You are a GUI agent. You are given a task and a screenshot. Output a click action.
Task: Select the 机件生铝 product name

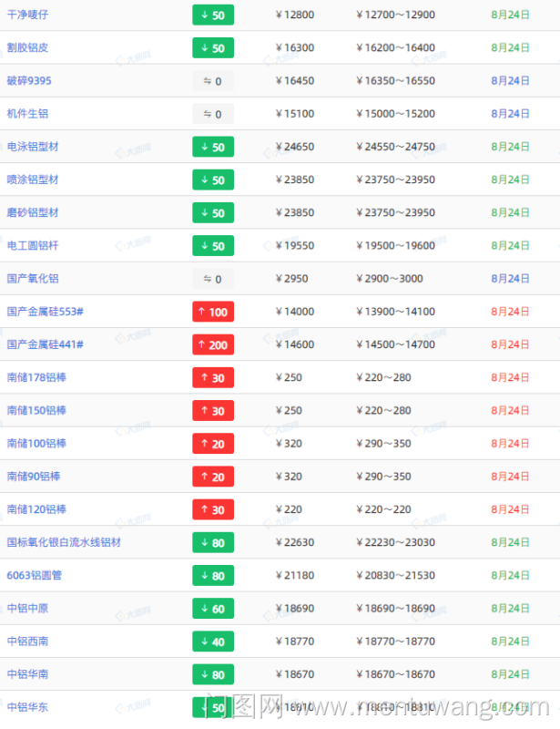27,114
